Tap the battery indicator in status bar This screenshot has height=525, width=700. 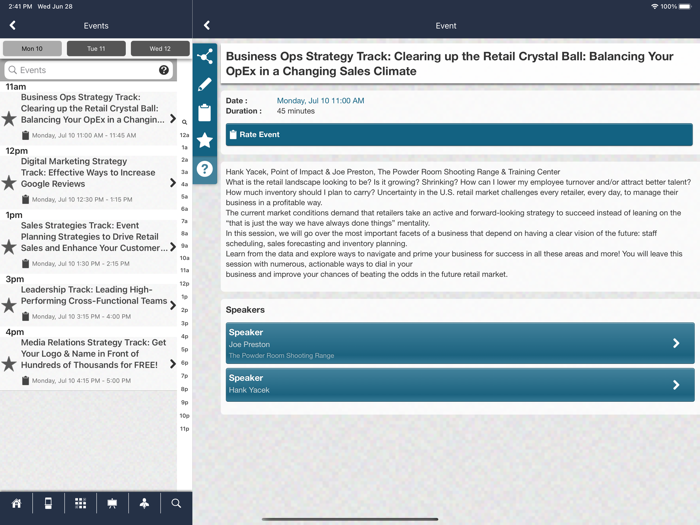pyautogui.click(x=685, y=6)
